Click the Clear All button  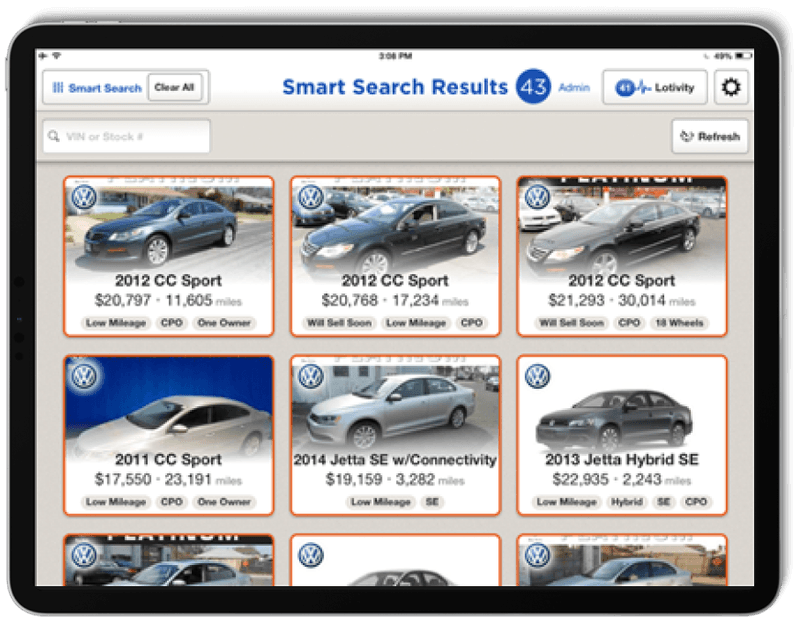point(174,87)
